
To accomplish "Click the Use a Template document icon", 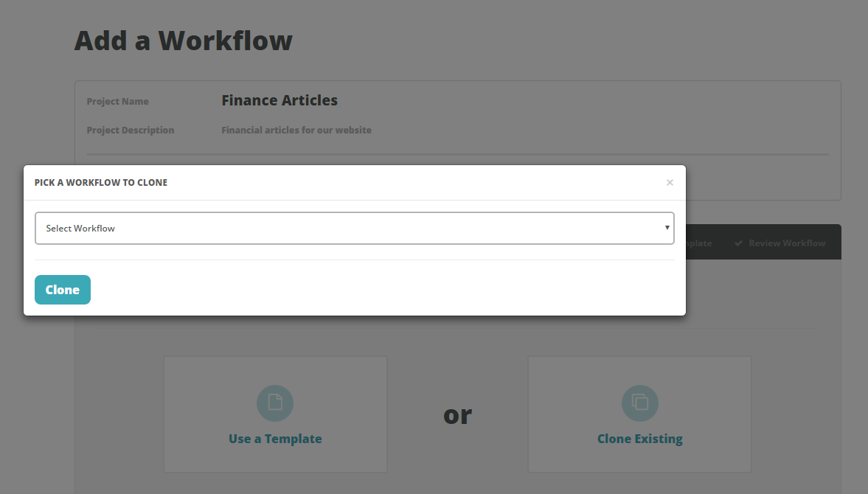I will coord(275,403).
